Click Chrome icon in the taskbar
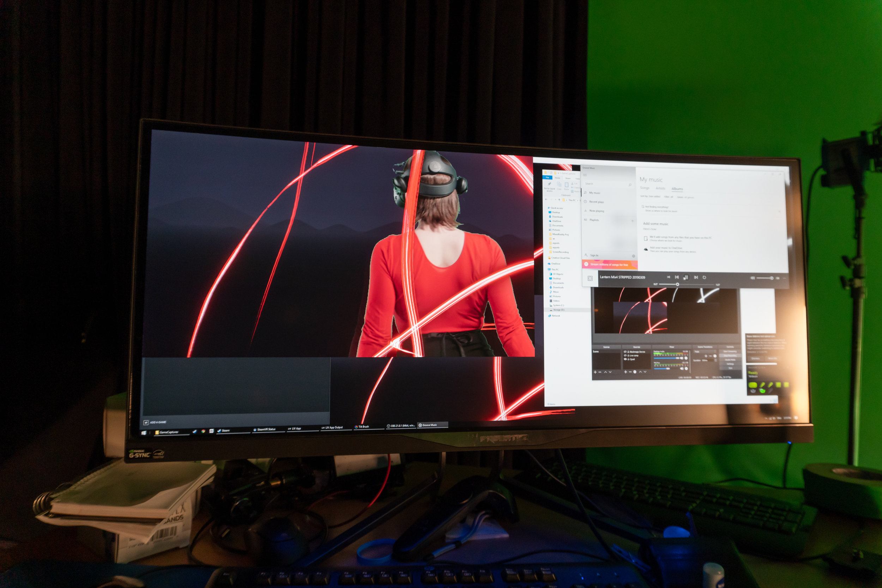This screenshot has width=882, height=588. pos(203,431)
